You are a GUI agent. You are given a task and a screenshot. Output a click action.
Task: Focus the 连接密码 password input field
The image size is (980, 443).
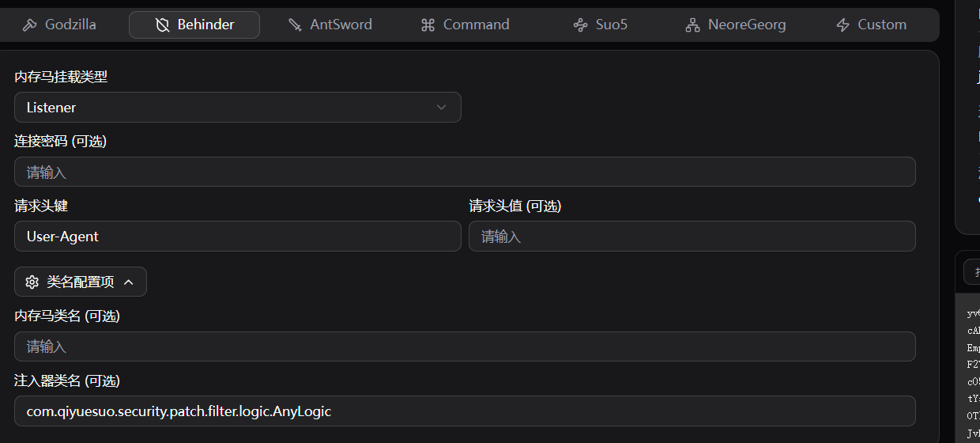tap(465, 172)
